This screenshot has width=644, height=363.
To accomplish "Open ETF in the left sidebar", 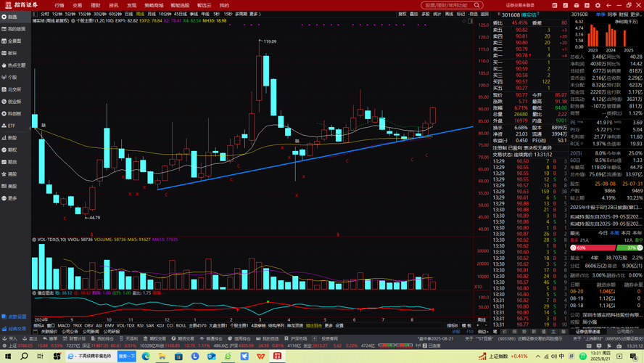I will (x=9, y=126).
